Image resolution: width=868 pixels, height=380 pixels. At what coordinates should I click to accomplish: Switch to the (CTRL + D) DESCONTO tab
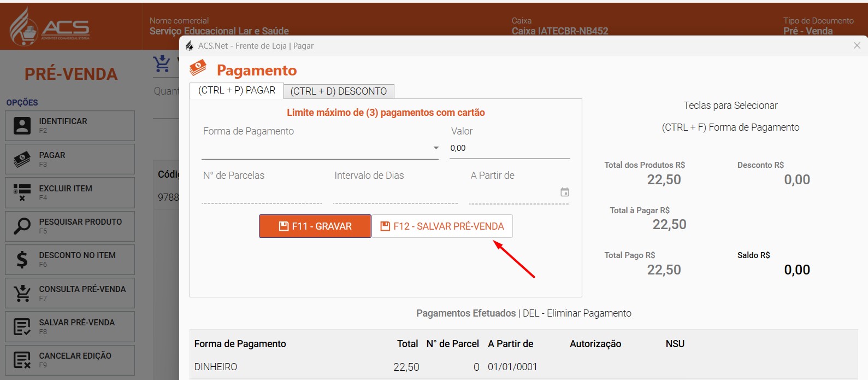(339, 91)
